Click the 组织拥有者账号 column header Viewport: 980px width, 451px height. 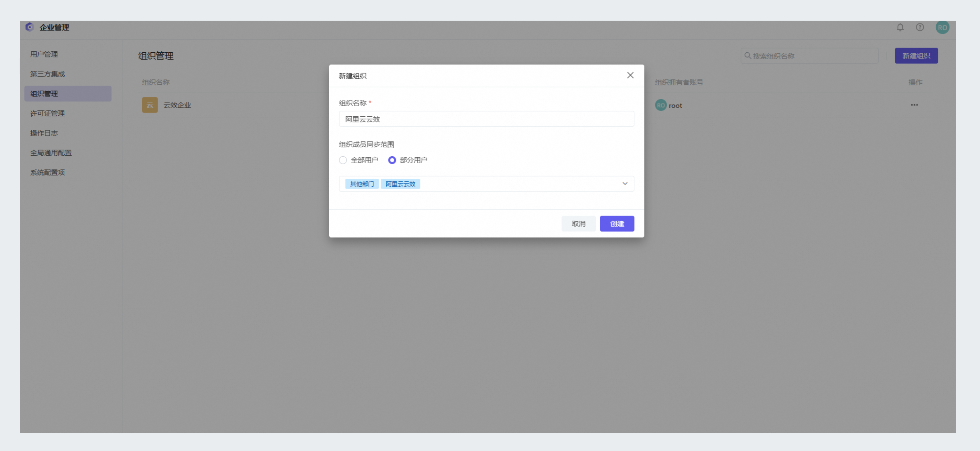(x=679, y=82)
